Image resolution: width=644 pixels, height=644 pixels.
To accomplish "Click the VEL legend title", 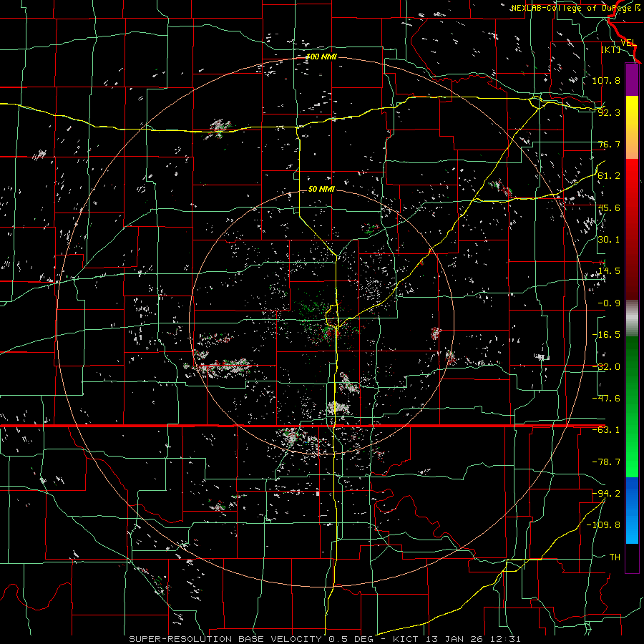I will [628, 43].
